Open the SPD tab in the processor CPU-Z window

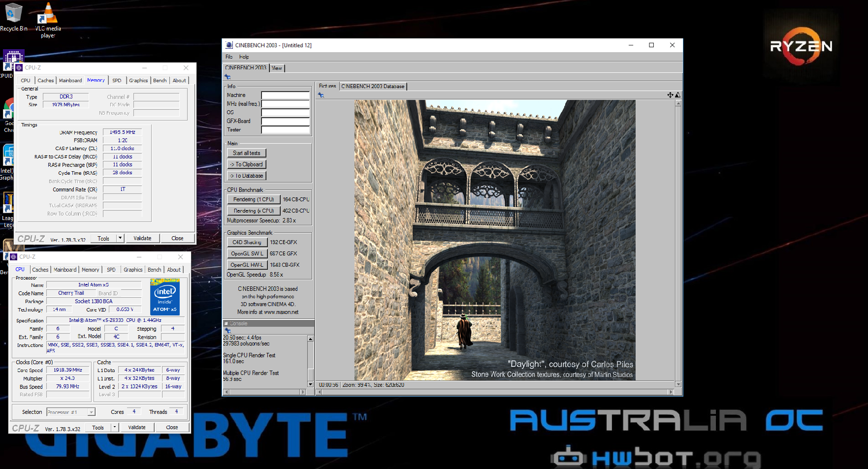111,270
